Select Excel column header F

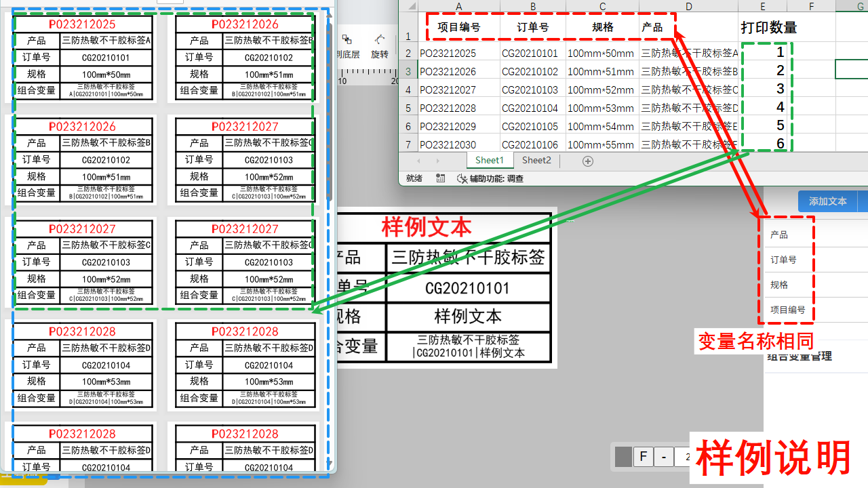(811, 6)
